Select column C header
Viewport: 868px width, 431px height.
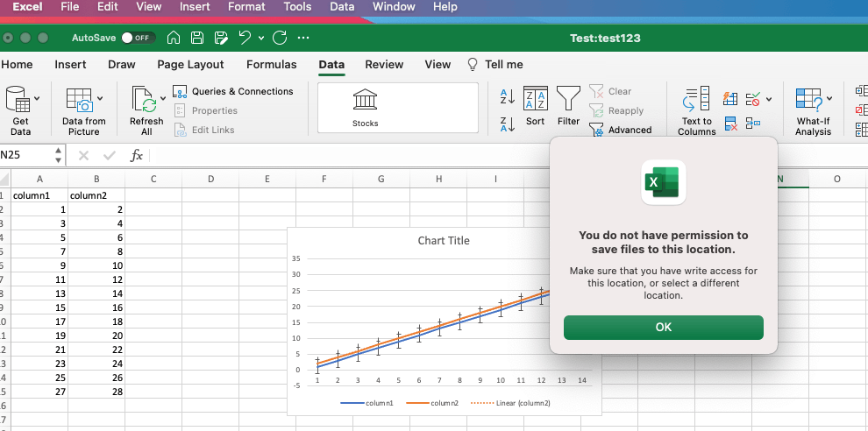click(x=153, y=179)
